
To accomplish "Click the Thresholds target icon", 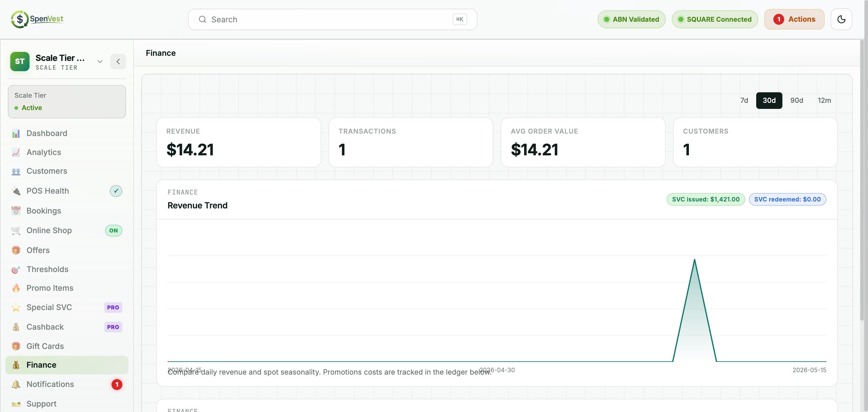I will pos(16,269).
